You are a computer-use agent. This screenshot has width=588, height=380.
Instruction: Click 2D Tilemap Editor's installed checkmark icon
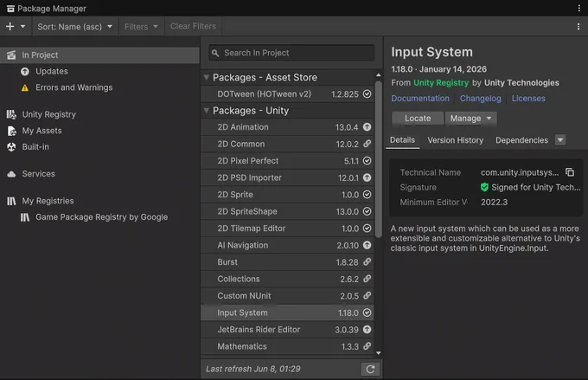[367, 229]
